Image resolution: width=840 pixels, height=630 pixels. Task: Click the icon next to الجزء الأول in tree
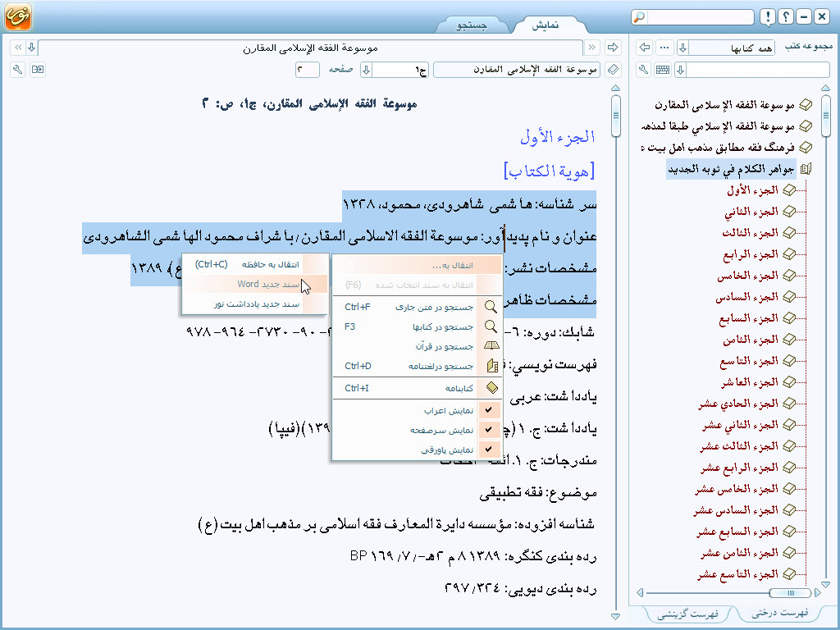pyautogui.click(x=789, y=190)
